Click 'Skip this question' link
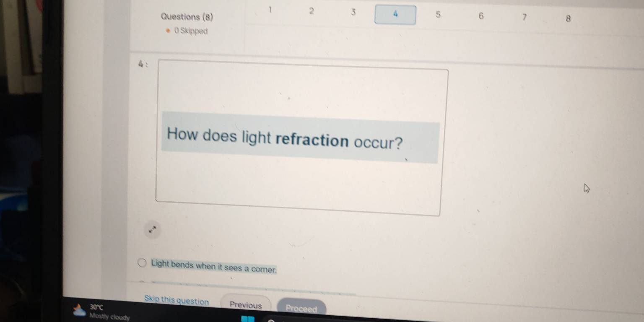The image size is (644, 322). point(176,300)
